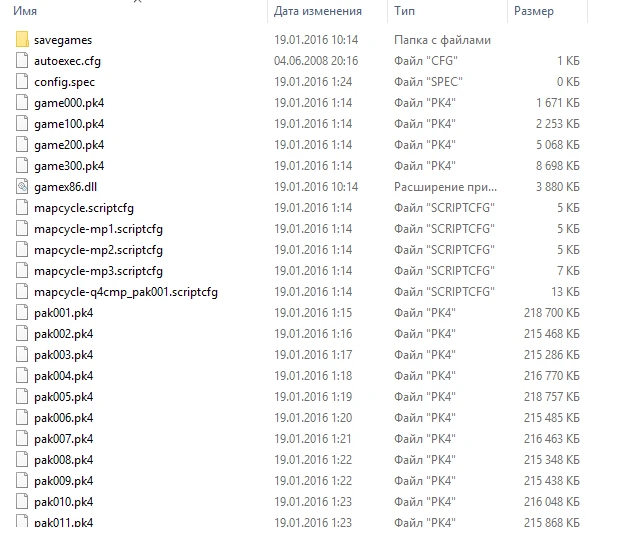Click the mapcycle-mp1.scriptcfg file icon
The width and height of the screenshot is (628, 539).
coord(22,229)
